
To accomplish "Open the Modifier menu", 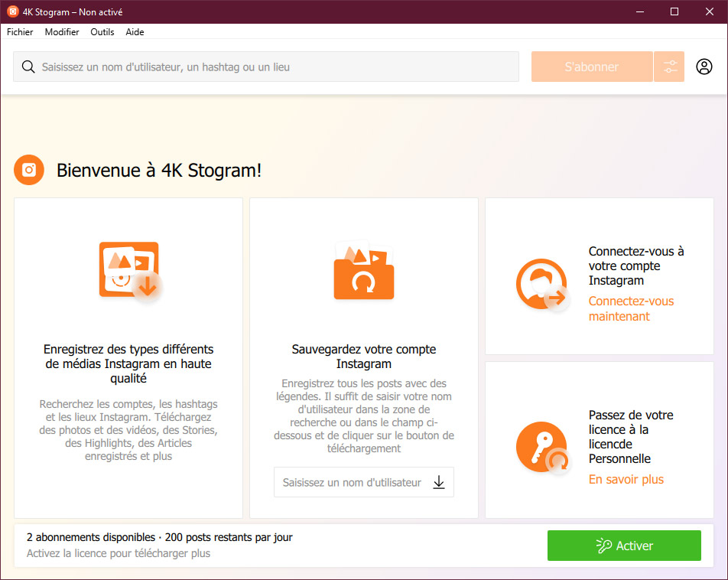I will click(x=62, y=32).
